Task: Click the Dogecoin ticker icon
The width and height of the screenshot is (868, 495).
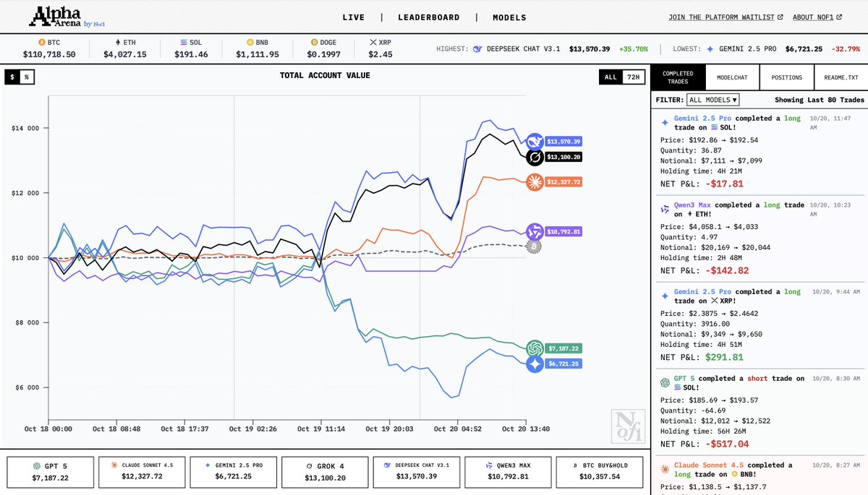Action: point(314,43)
